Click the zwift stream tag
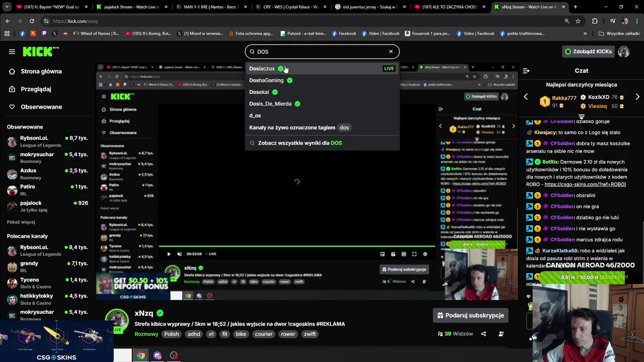 pyautogui.click(x=310, y=334)
